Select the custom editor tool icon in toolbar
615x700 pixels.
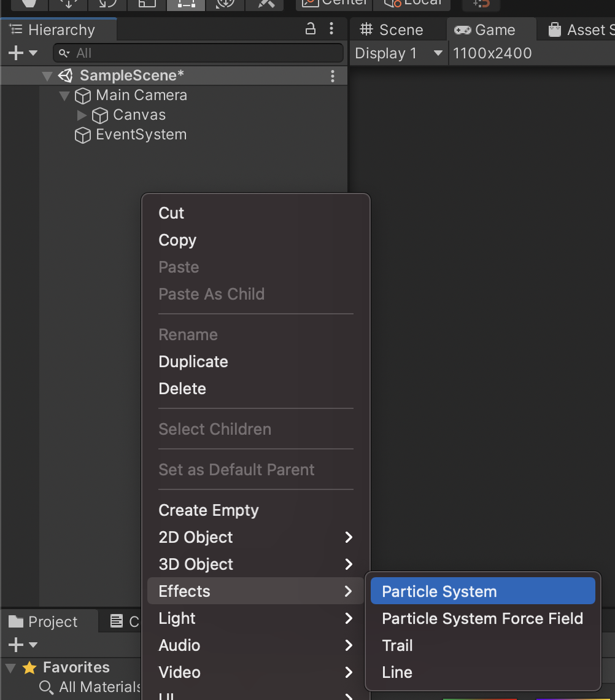[265, 3]
